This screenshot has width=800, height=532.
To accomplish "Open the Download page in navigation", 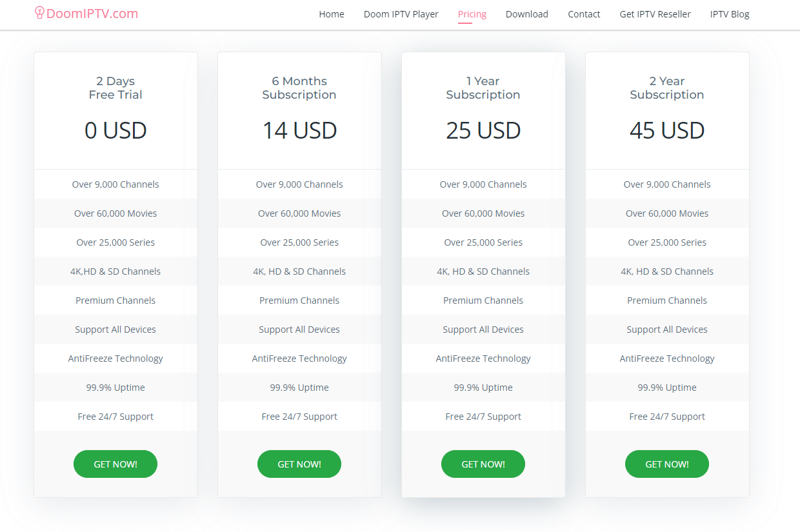I will pos(527,14).
